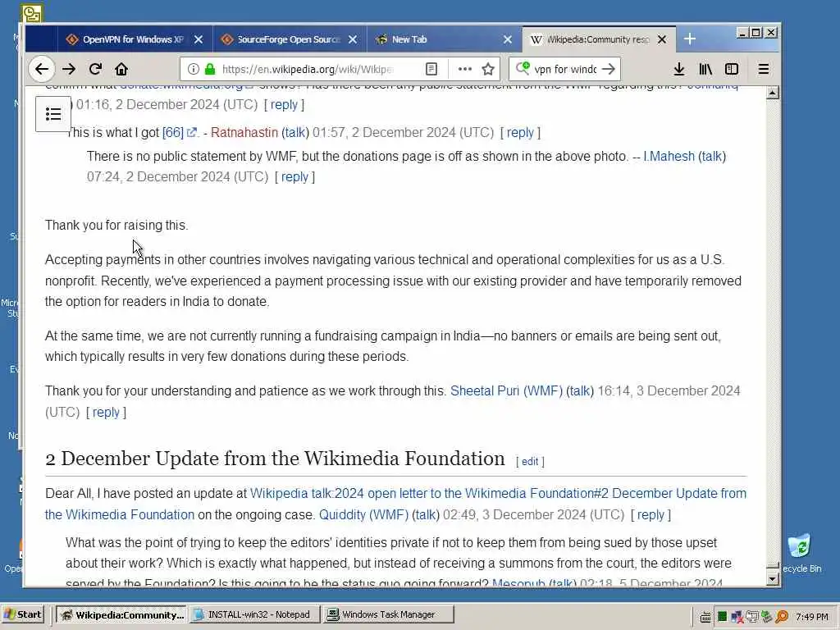Open a new browser tab
Viewport: 840px width, 630px height.
coord(689,39)
